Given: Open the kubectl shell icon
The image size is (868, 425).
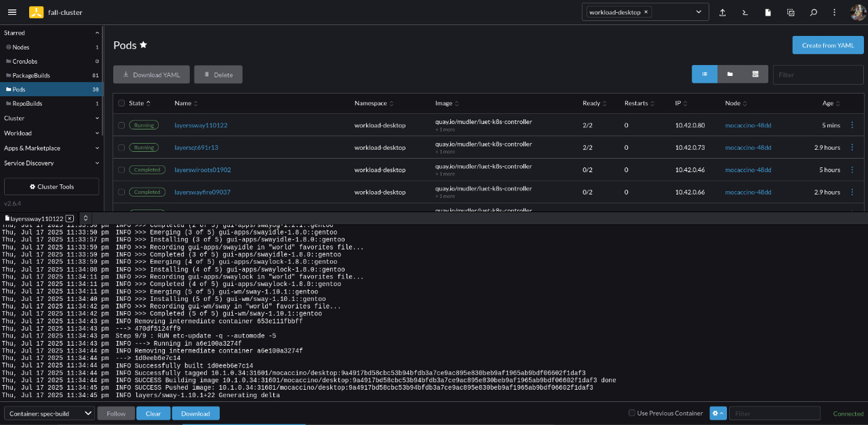Looking at the screenshot, I should coord(745,12).
